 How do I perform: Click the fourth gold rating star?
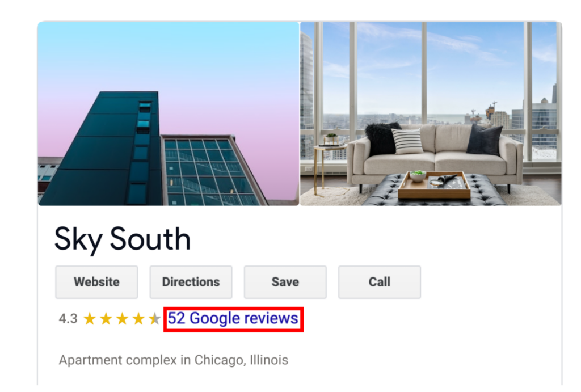(x=138, y=319)
